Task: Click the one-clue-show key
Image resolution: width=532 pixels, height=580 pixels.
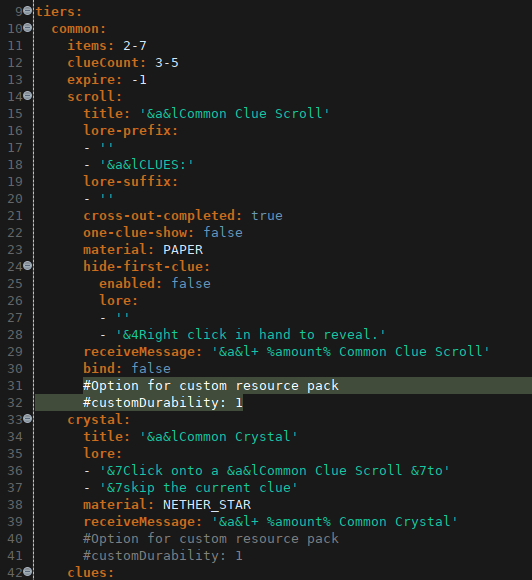Action: click(139, 233)
